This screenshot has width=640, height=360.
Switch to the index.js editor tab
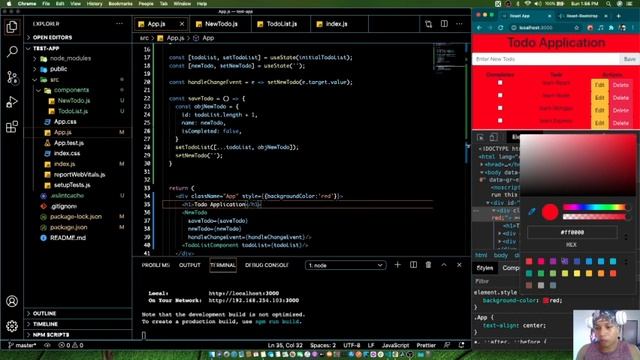pos(340,24)
